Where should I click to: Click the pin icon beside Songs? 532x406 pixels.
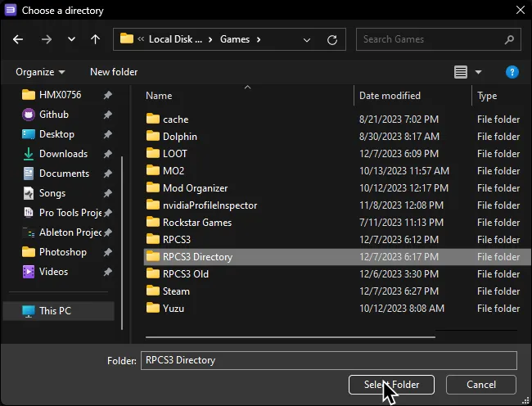pos(108,193)
